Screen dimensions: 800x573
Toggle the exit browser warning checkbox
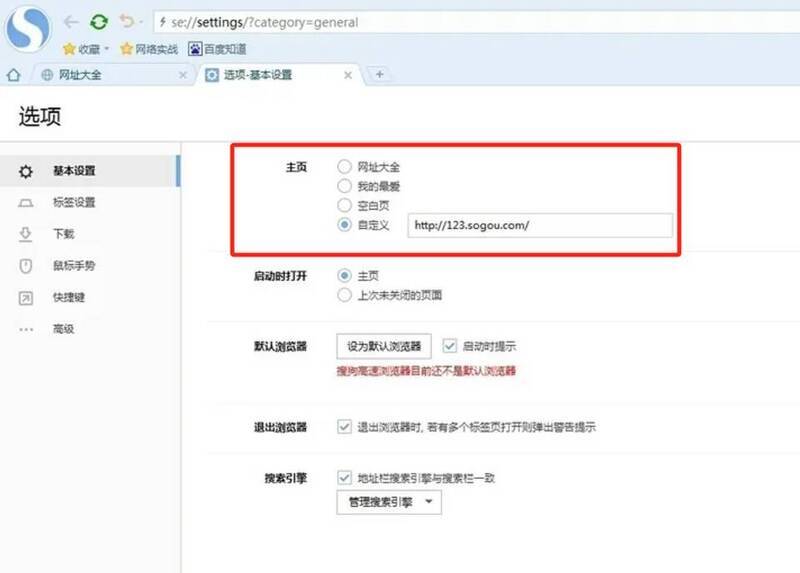pos(344,427)
